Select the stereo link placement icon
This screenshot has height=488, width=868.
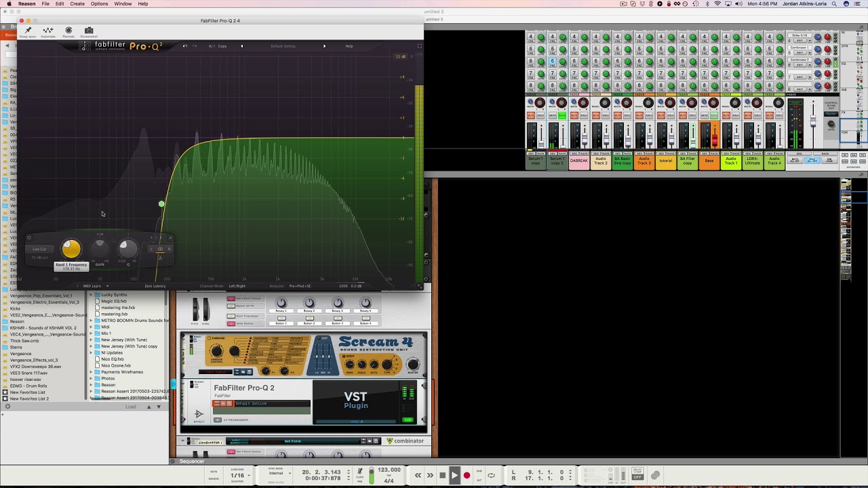(x=161, y=249)
